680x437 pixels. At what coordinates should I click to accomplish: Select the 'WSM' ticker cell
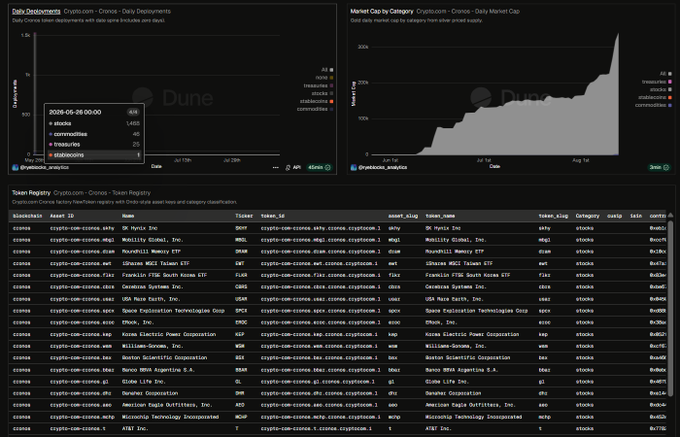click(x=240, y=346)
